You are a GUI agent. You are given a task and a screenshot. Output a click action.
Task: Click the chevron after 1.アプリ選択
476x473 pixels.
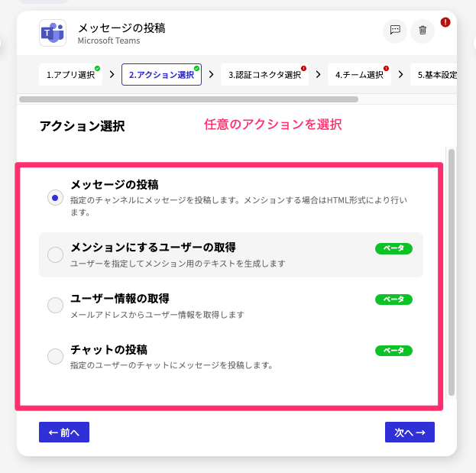click(x=112, y=74)
